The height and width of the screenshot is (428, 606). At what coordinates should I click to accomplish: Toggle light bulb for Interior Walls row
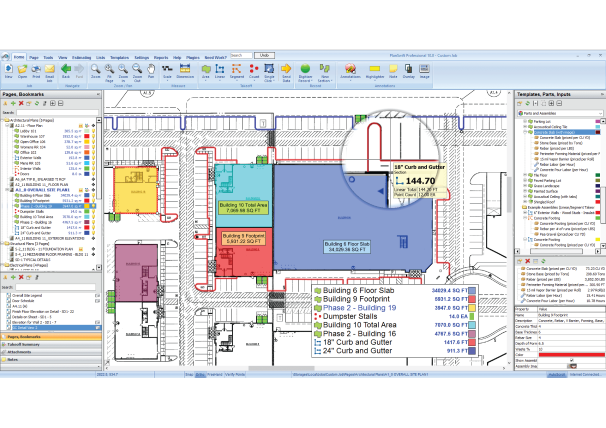[x=93, y=169]
